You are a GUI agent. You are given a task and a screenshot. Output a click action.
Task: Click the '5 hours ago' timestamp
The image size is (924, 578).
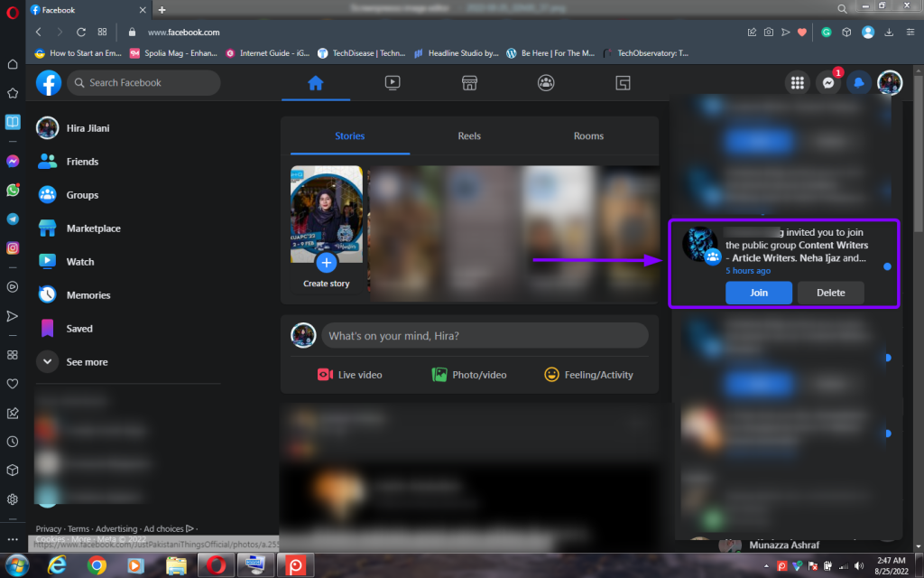(748, 271)
